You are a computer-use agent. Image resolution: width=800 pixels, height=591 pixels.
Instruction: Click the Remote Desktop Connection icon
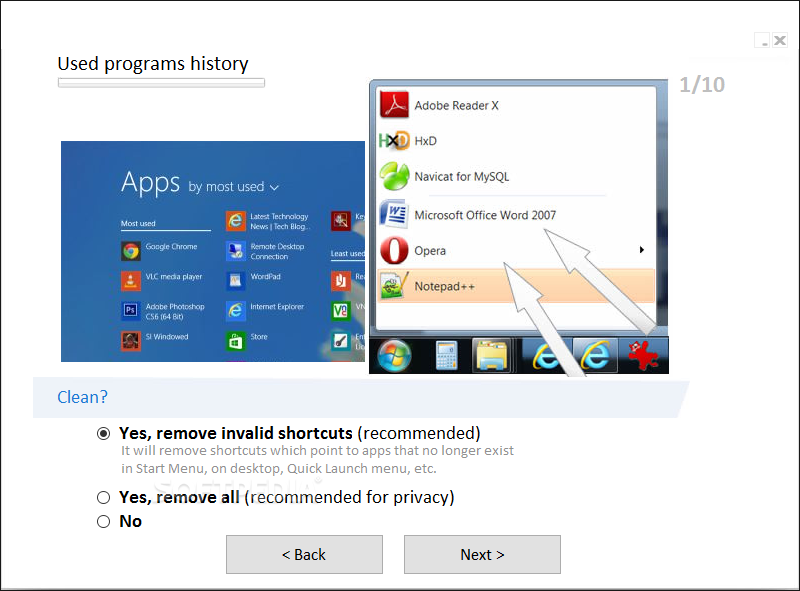pyautogui.click(x=235, y=251)
